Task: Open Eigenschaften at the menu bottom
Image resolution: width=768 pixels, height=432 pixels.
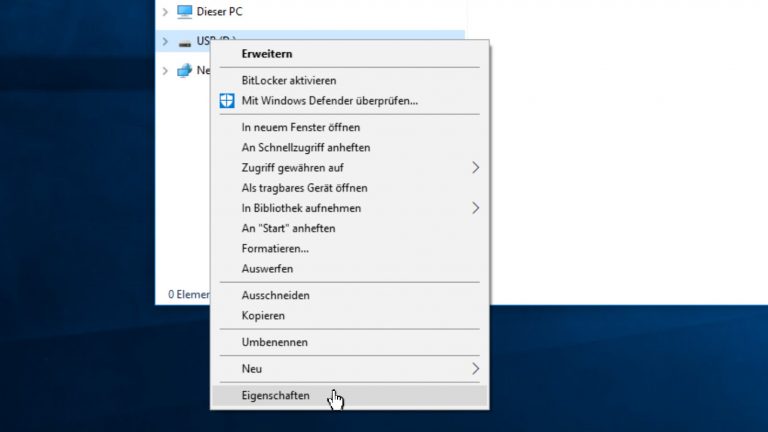Action: pos(276,396)
